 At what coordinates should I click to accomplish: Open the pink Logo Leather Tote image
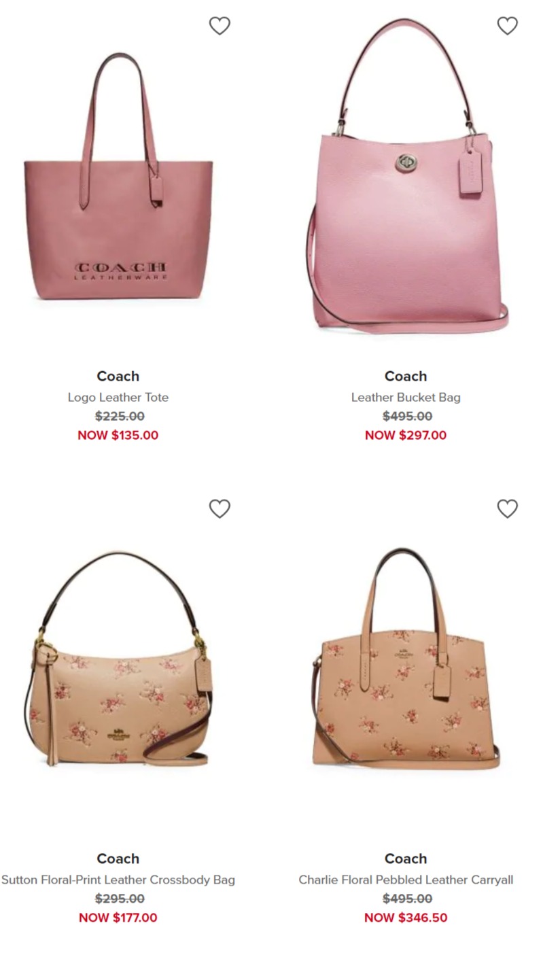(x=118, y=177)
